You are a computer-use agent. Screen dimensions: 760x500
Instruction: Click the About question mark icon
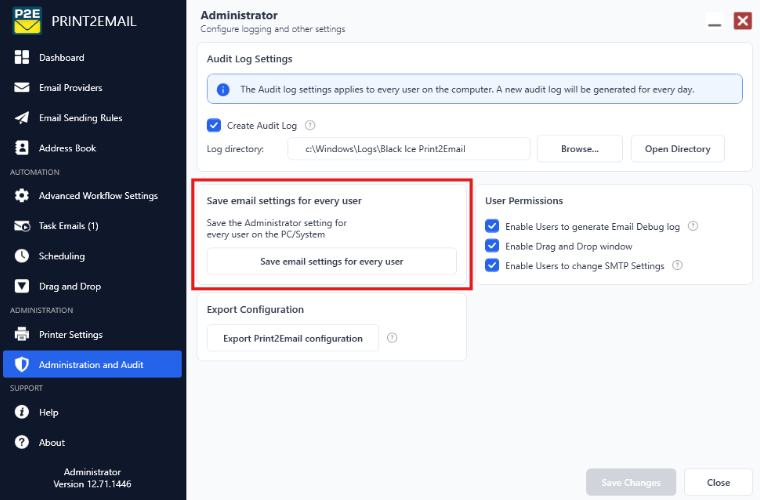click(x=22, y=442)
